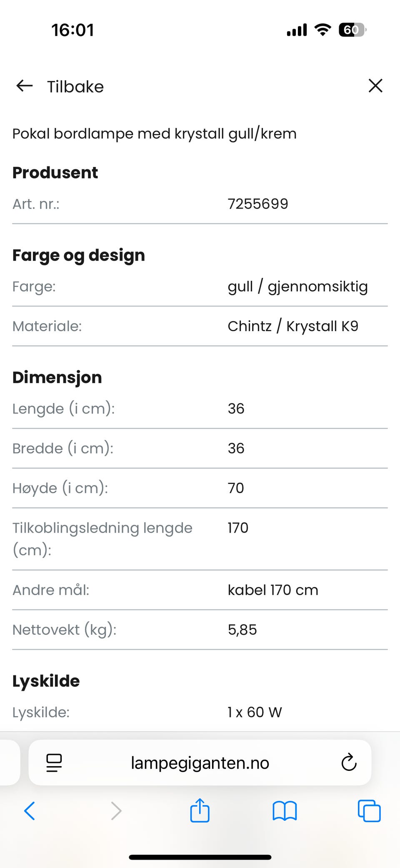The image size is (400, 868).
Task: Open Safari bookmarks book icon
Action: pyautogui.click(x=285, y=811)
